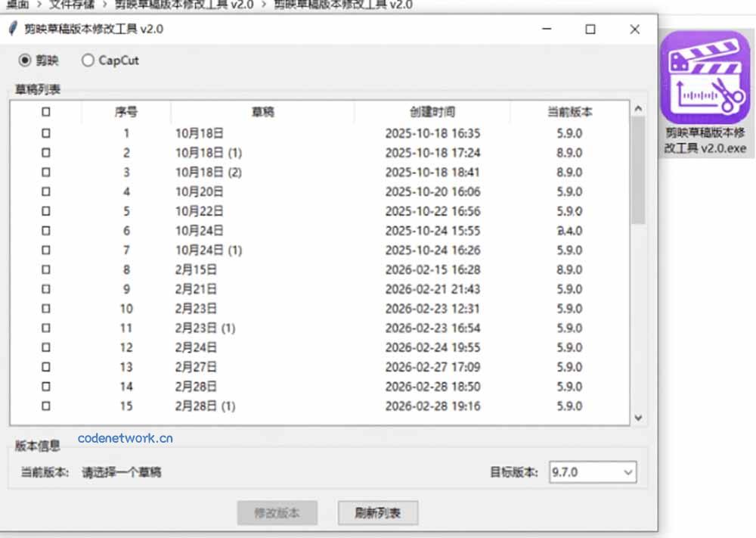756x538 pixels.
Task: Check the box for draft row 6
Action: (46, 231)
